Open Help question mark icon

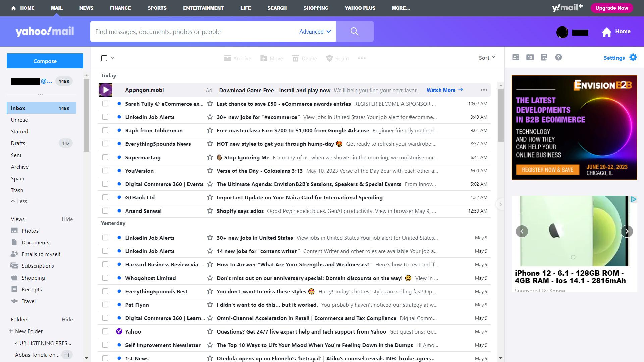[558, 57]
